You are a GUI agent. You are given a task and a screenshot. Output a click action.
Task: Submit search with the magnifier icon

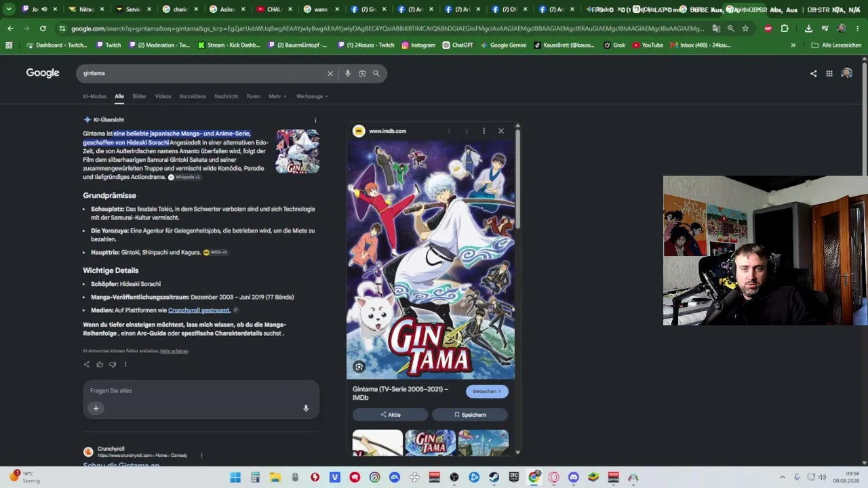(376, 73)
